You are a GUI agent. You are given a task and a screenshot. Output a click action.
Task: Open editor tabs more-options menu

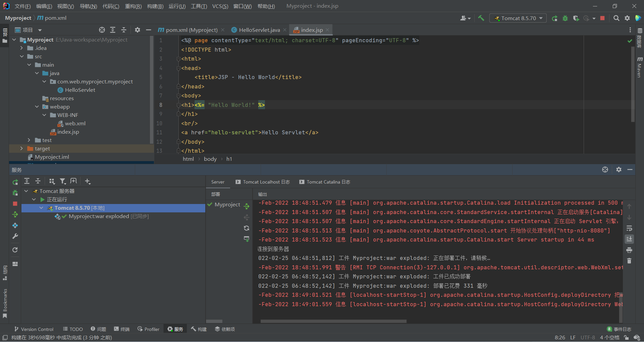(x=630, y=30)
